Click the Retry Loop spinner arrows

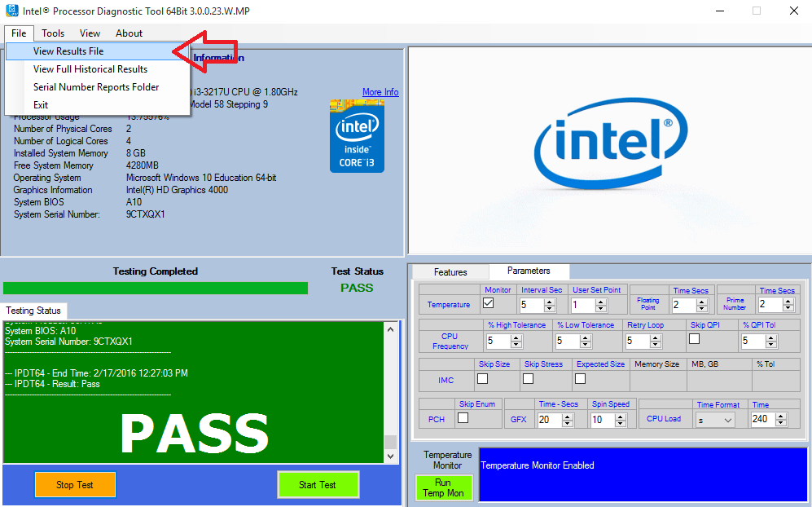656,341
